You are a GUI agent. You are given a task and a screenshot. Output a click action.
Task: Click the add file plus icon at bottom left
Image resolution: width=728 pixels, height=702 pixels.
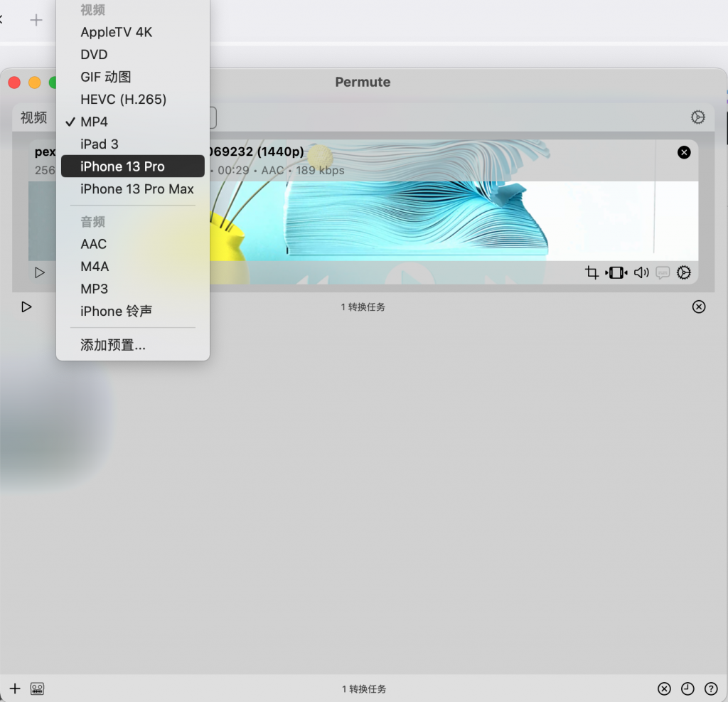point(15,688)
